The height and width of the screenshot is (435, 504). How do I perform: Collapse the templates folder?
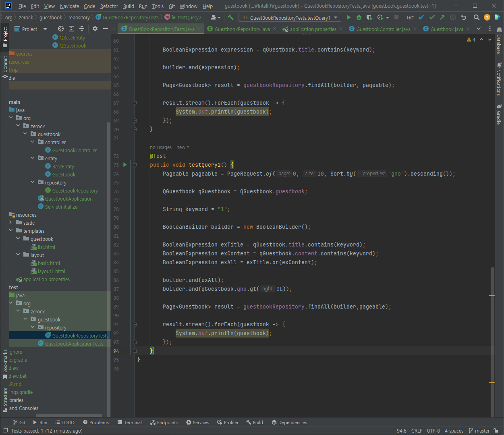(x=11, y=230)
